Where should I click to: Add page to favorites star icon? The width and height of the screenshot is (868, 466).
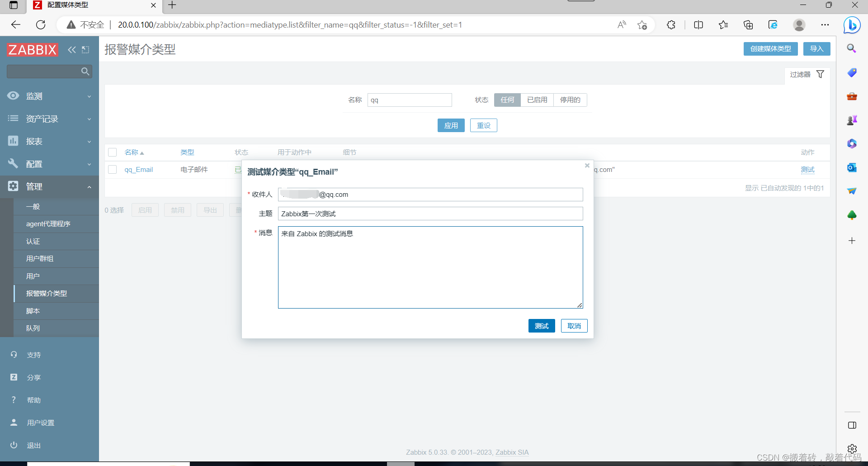[642, 25]
